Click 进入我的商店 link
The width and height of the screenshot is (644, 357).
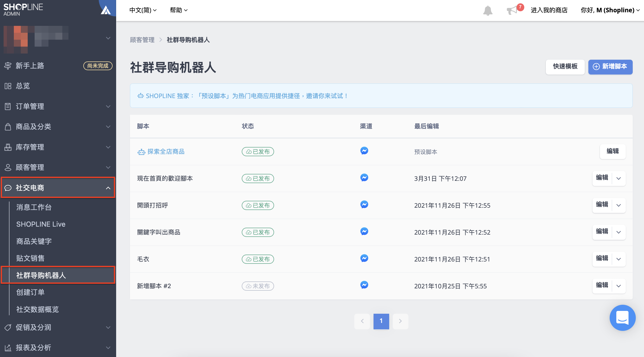point(549,10)
